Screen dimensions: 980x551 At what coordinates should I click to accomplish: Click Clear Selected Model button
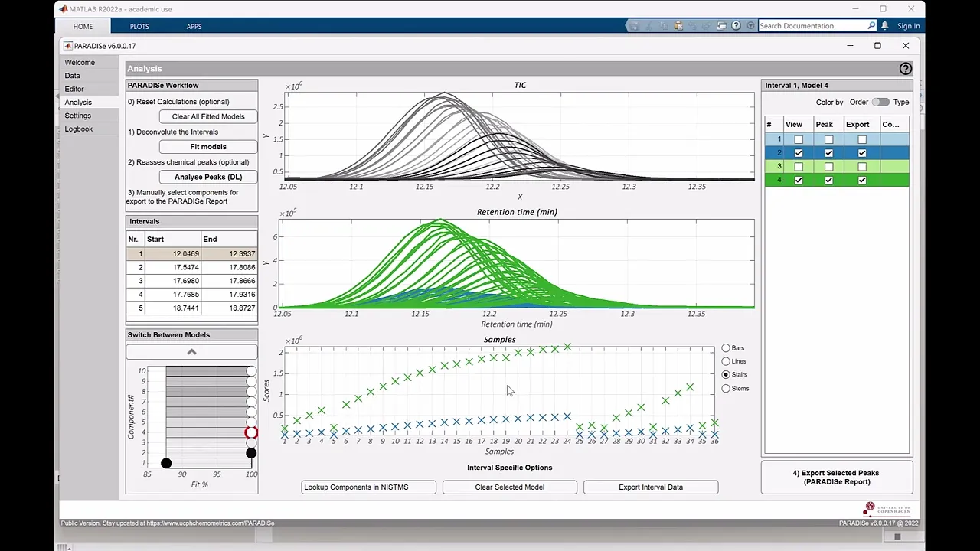pos(509,487)
